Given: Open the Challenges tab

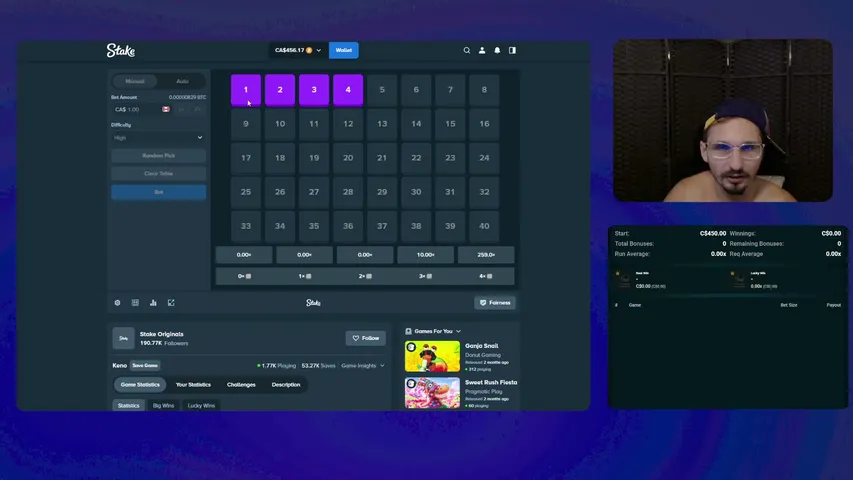Looking at the screenshot, I should pyautogui.click(x=241, y=385).
